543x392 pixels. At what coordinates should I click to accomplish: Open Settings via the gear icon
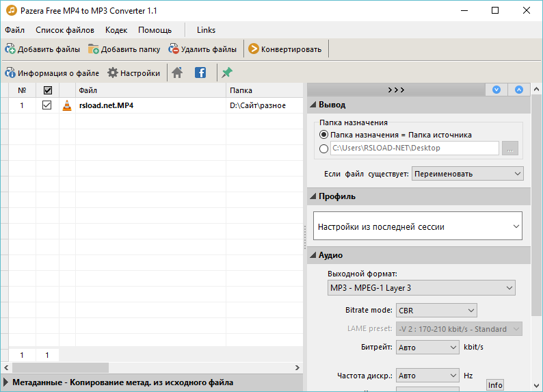[113, 73]
